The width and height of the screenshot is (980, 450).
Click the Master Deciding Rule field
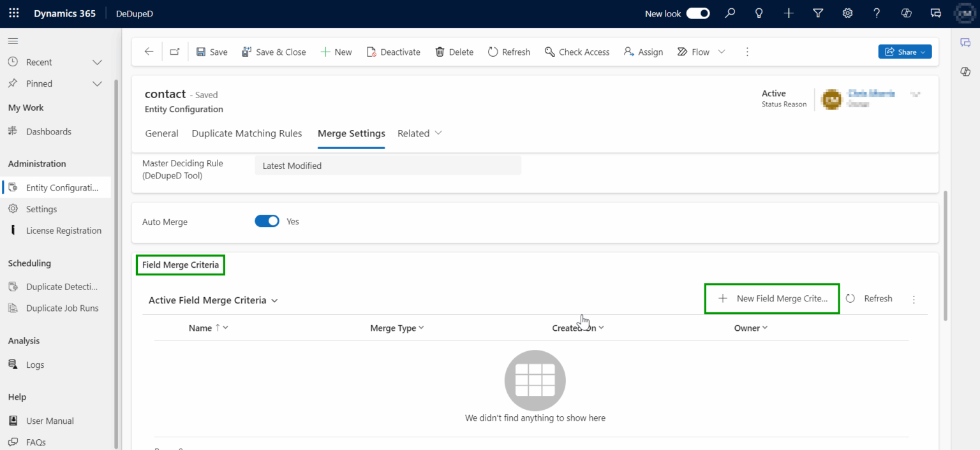point(387,165)
